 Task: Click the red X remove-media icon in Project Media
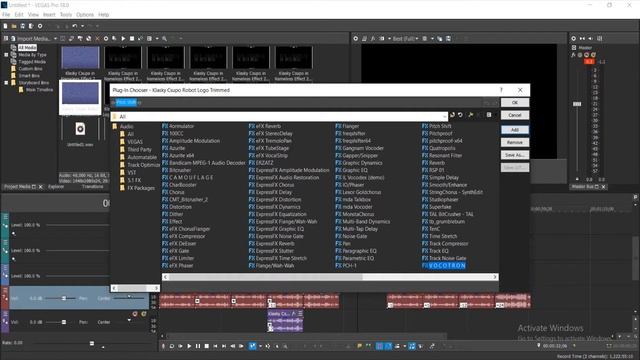[97, 38]
